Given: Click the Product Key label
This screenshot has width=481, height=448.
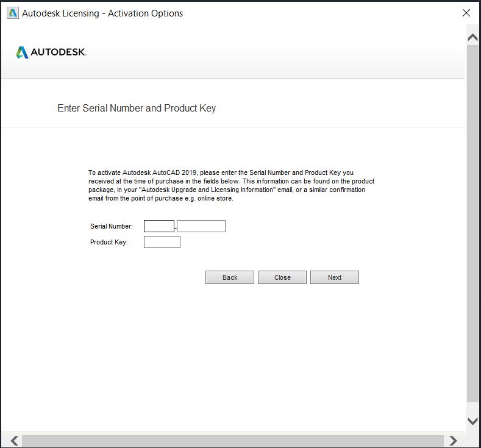Looking at the screenshot, I should click(109, 242).
